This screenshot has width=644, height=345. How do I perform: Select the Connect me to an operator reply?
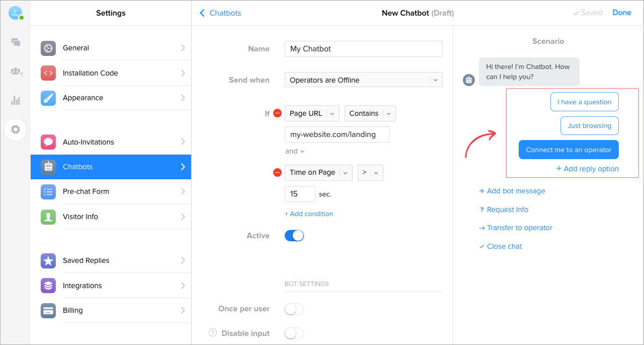pyautogui.click(x=569, y=150)
